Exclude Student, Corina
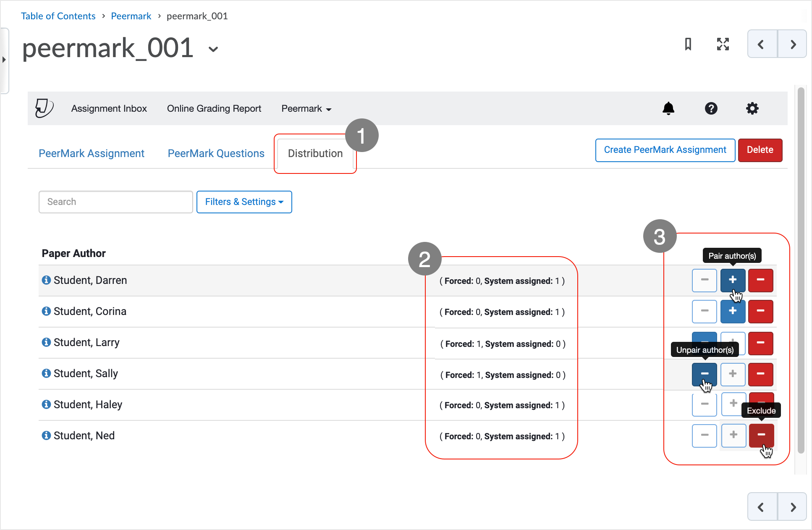Image resolution: width=812 pixels, height=530 pixels. click(x=760, y=311)
